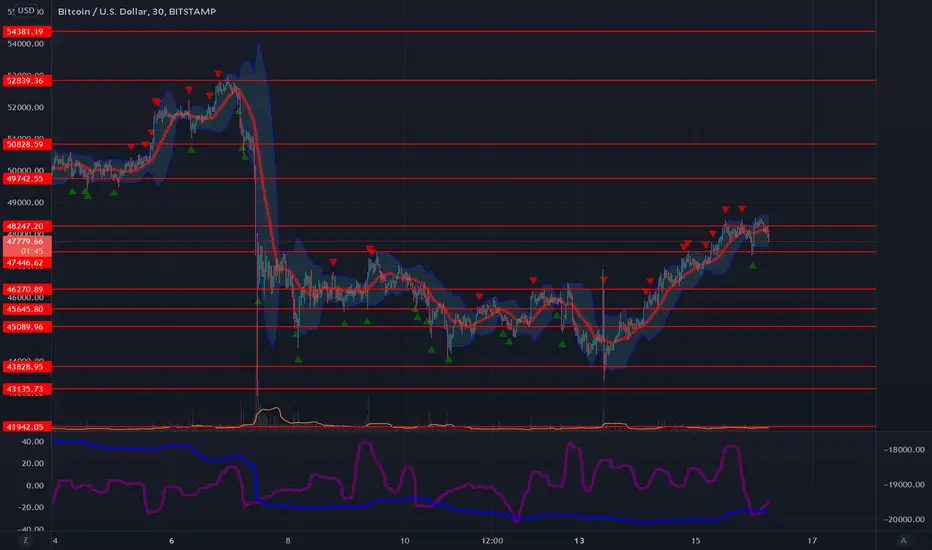Select the 43828.95 price line label

[27, 367]
